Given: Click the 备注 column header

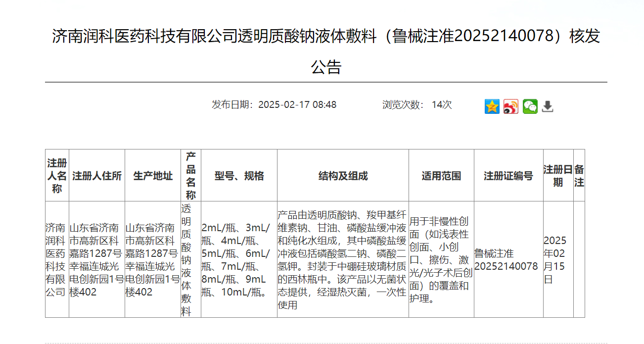Looking at the screenshot, I should pos(579,176).
